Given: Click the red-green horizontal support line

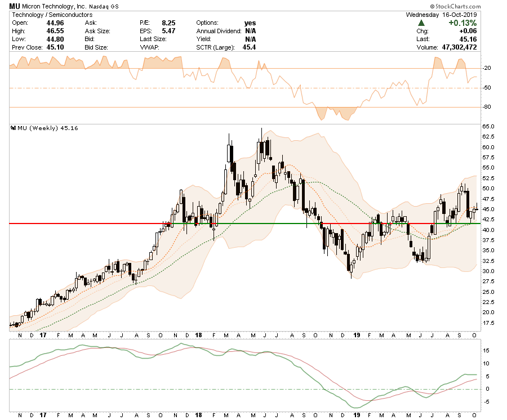Looking at the screenshot, I should click(245, 224).
